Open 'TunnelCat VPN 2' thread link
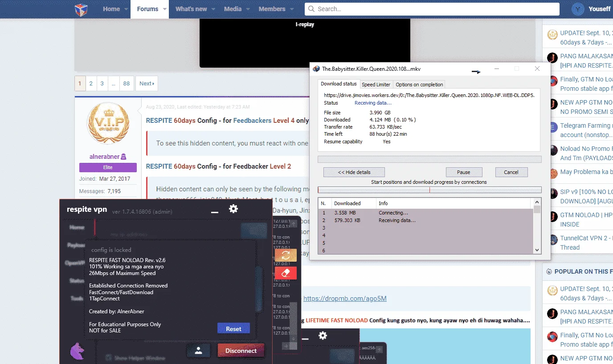Viewport: 613px width, 364px height. pyautogui.click(x=586, y=243)
